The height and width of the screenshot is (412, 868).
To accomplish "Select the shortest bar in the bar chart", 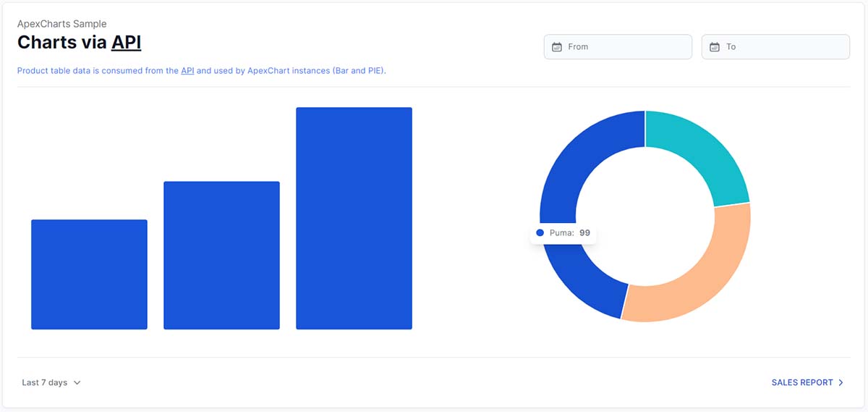I will click(x=89, y=274).
